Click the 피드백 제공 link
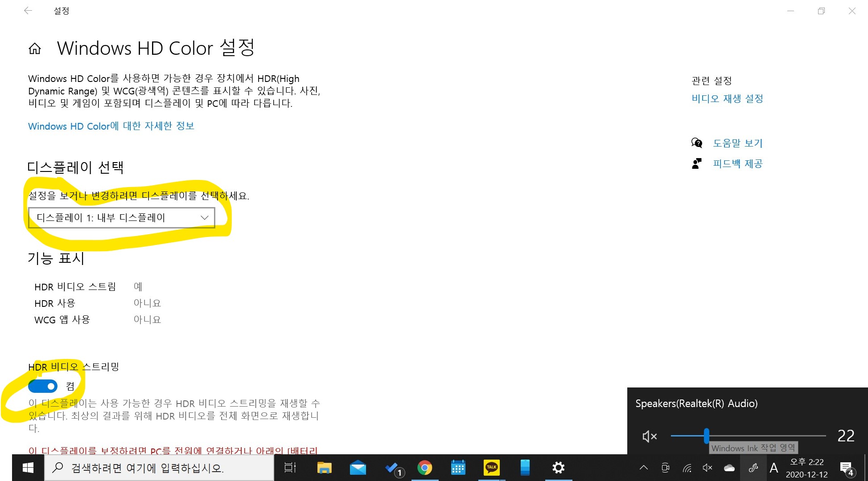The width and height of the screenshot is (868, 481). click(737, 163)
